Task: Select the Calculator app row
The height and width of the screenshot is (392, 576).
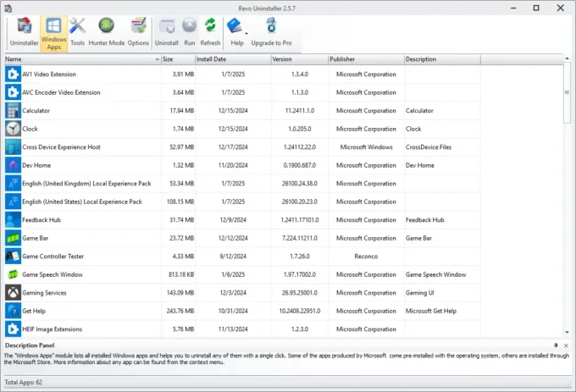Action: coord(36,110)
